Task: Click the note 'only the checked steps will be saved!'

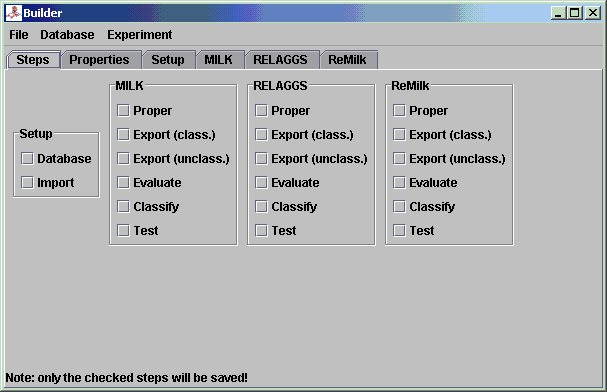Action: pos(142,378)
